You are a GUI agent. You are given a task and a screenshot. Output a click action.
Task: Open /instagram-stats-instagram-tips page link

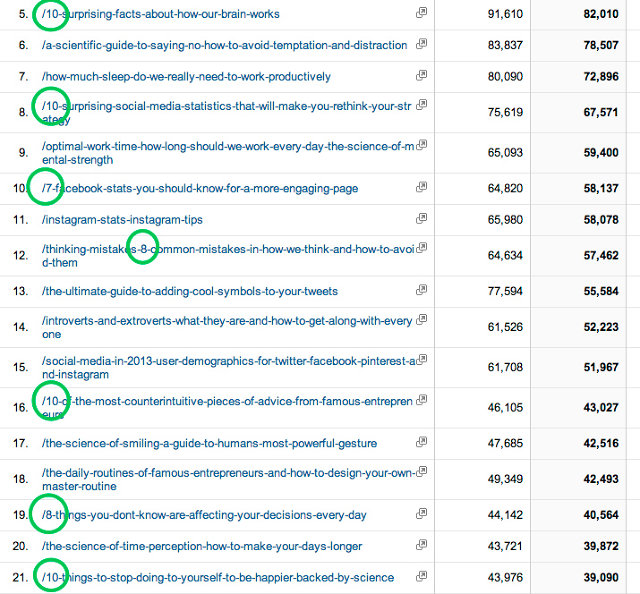pos(122,220)
